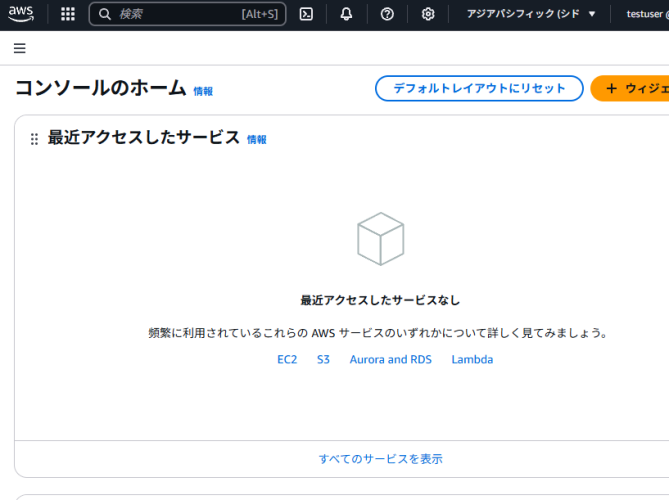669x500 pixels.
Task: Click the 検索 search field
Action: (188, 14)
